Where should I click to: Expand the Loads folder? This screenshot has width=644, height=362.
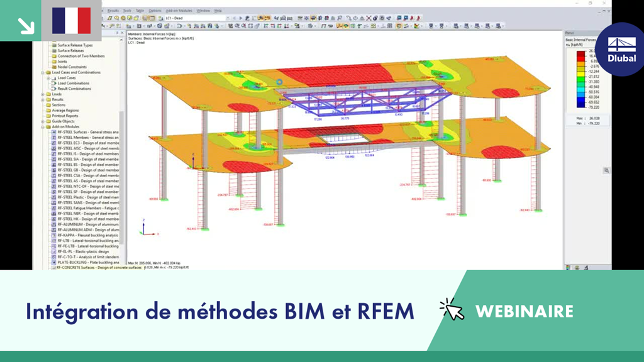coord(43,94)
